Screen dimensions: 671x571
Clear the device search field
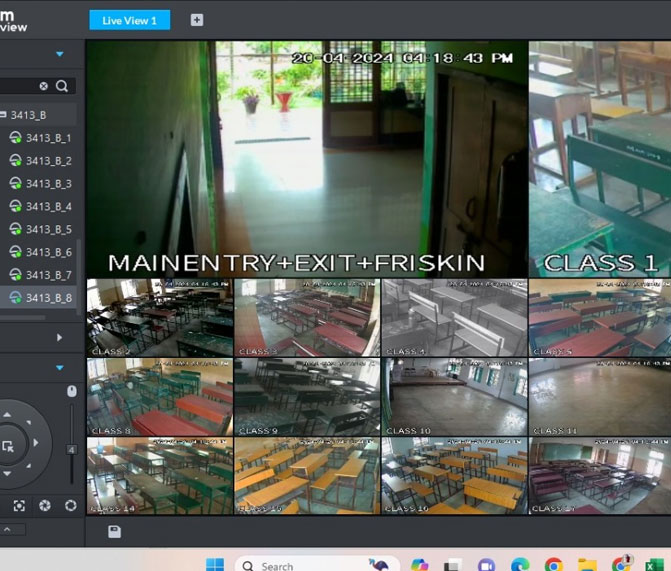[x=43, y=86]
